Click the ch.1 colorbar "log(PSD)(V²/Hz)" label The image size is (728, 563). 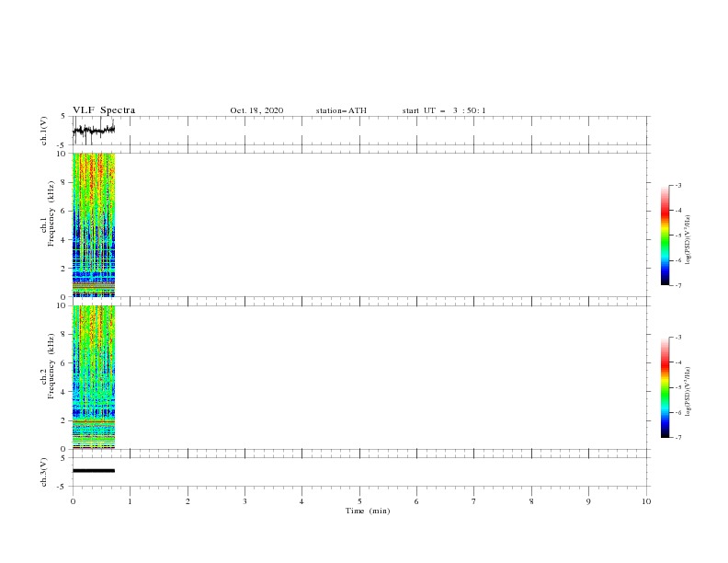pos(688,240)
